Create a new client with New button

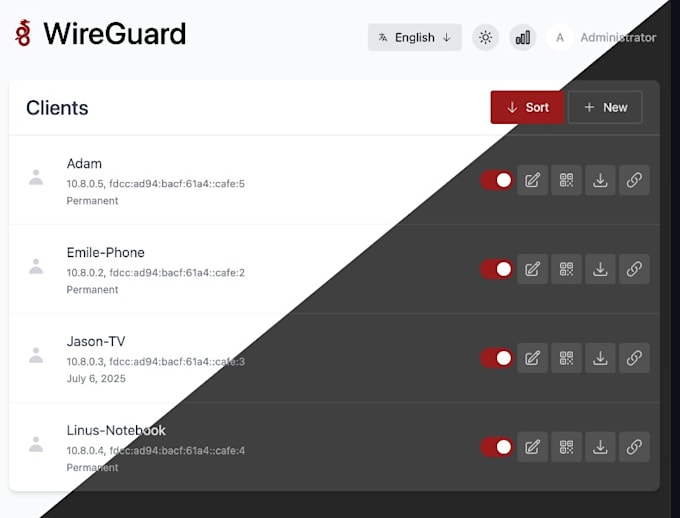pos(605,107)
